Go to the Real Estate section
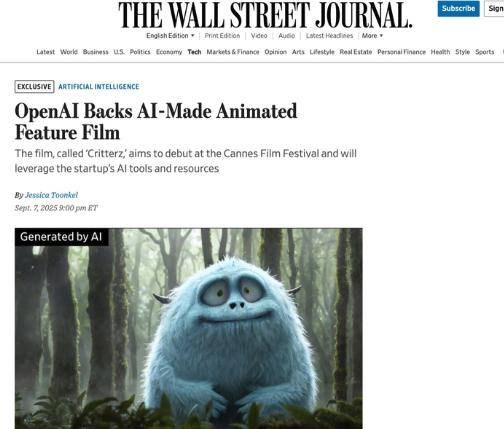Screen dimensions: 504x429 tap(356, 52)
